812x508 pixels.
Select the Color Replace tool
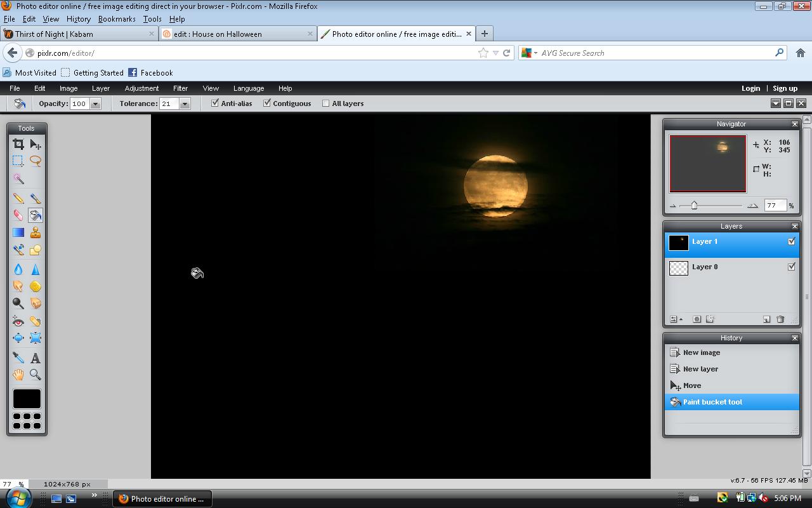click(18, 250)
